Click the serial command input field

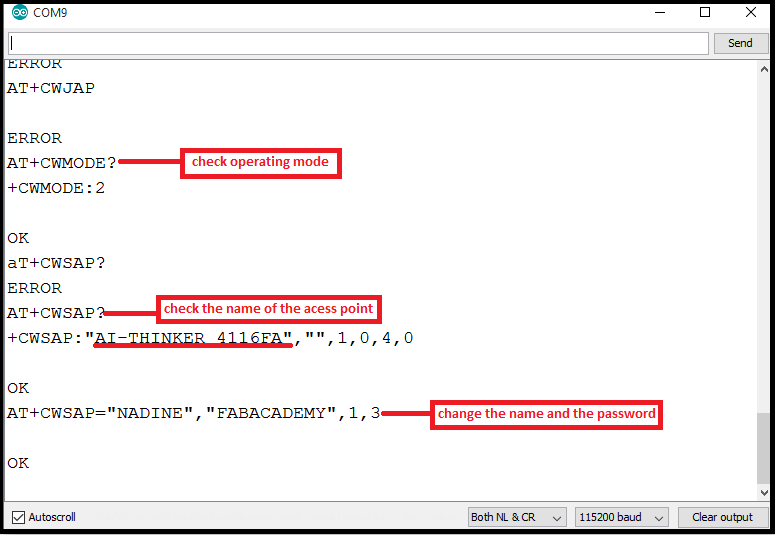click(x=358, y=44)
